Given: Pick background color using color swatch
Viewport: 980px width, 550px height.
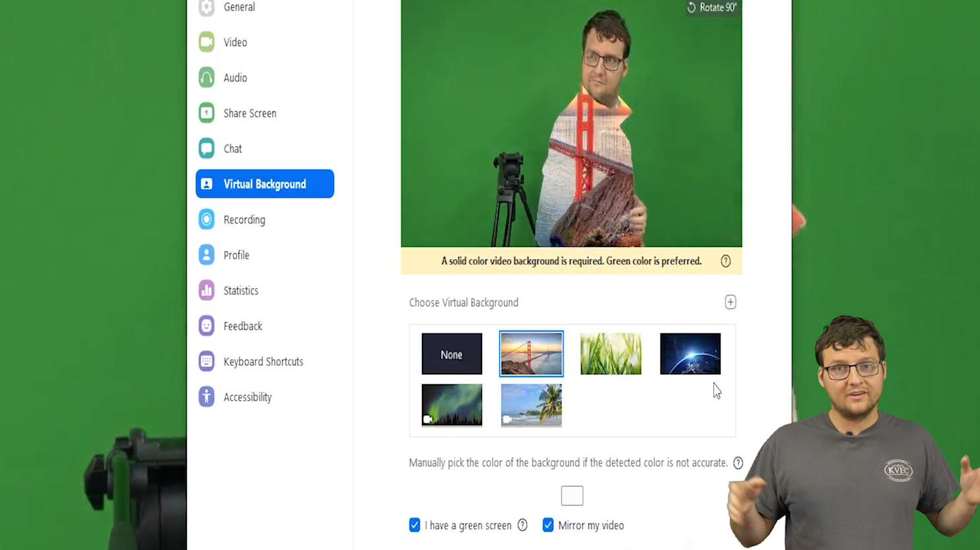Looking at the screenshot, I should pos(572,496).
